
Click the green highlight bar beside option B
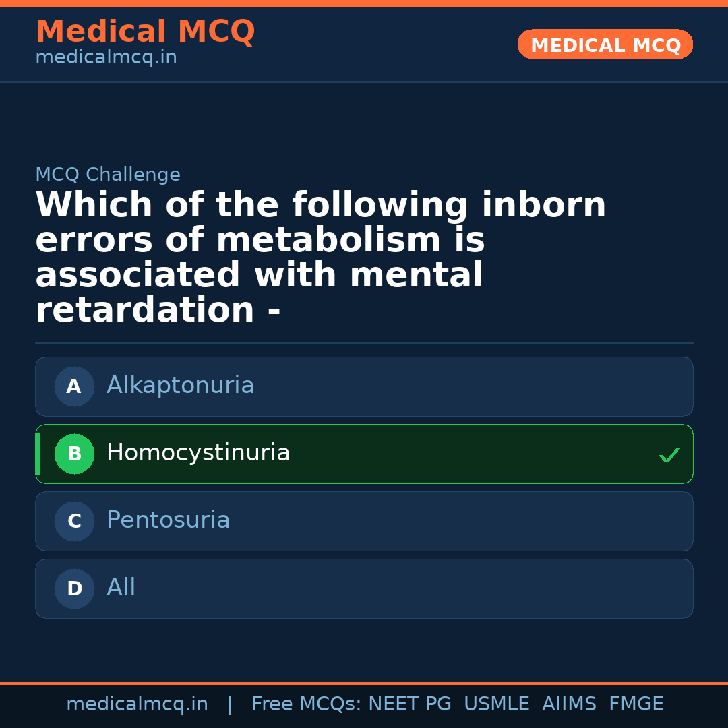click(x=37, y=454)
